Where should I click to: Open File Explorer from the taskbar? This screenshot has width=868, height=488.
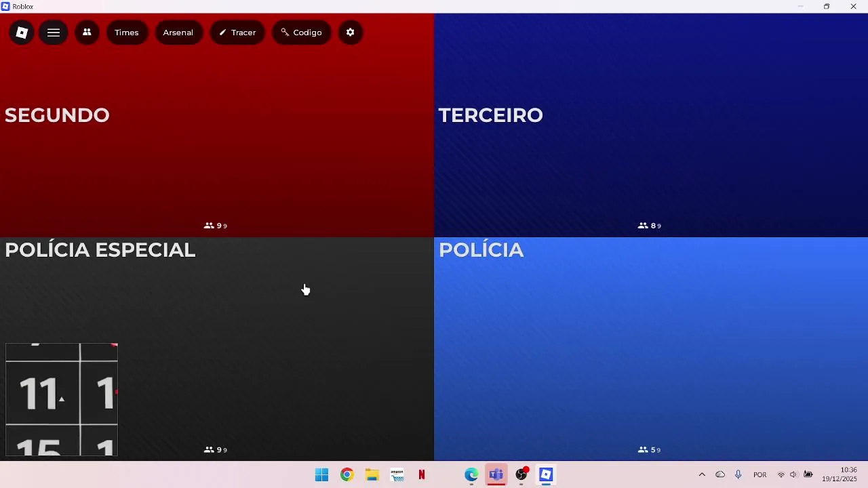point(372,475)
